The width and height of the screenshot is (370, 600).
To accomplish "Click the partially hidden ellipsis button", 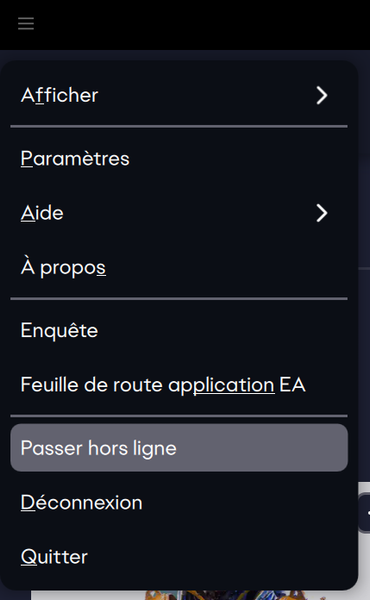I will 365,512.
